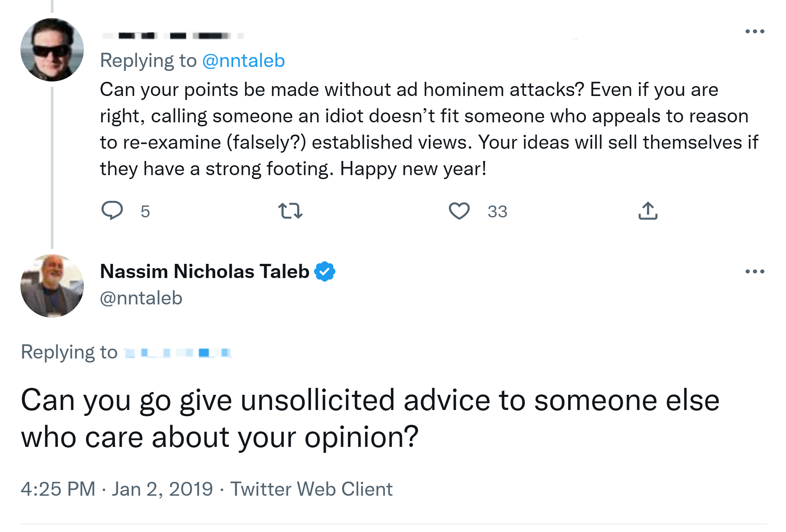Retweet the reply about ad hominem attacks
The width and height of the screenshot is (786, 532).
pos(290,210)
